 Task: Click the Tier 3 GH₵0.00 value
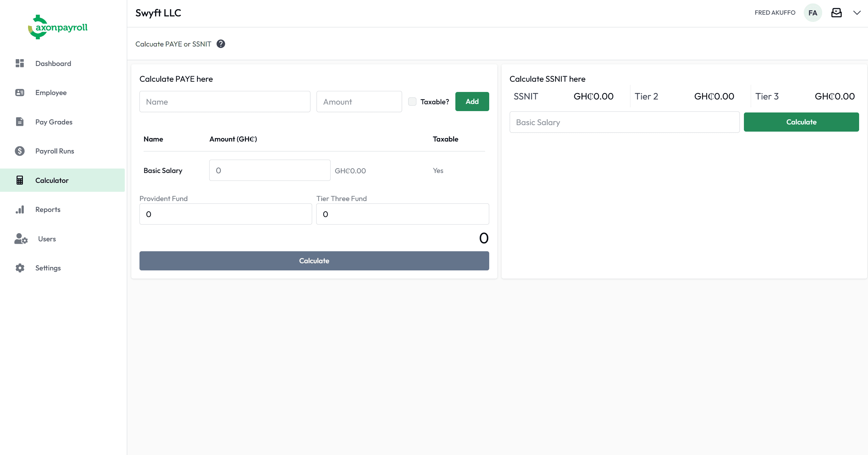click(835, 96)
